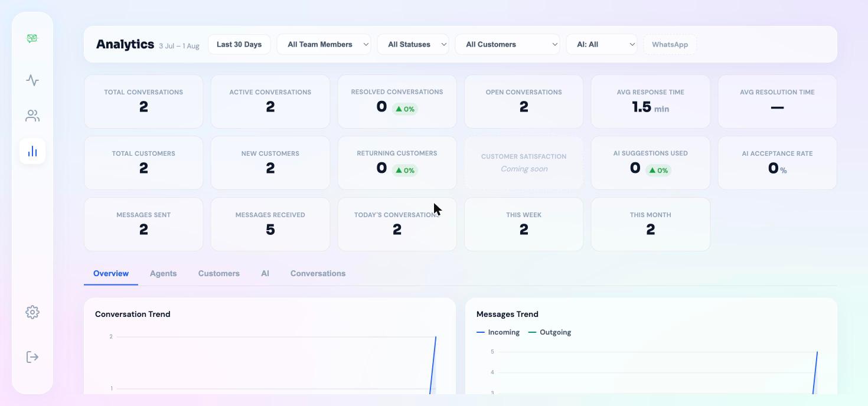Click the This Week card
The width and height of the screenshot is (868, 406).
point(524,224)
